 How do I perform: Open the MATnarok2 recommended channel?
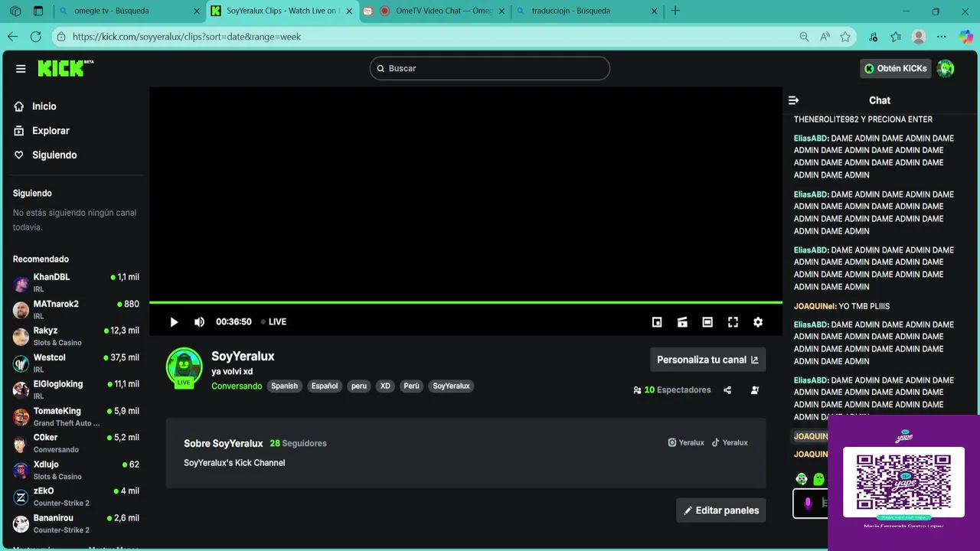[x=74, y=309]
